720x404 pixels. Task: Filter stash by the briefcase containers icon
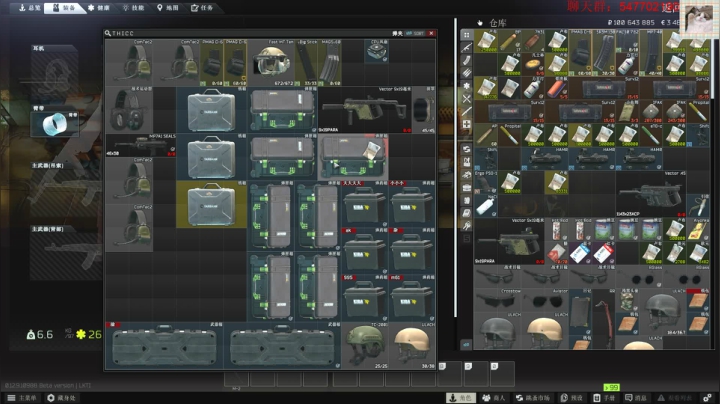coord(467,187)
